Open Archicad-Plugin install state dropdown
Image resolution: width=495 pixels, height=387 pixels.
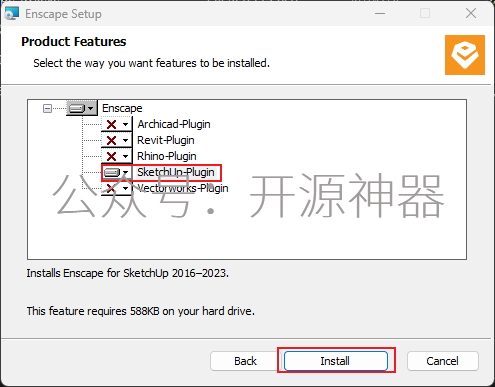click(117, 124)
